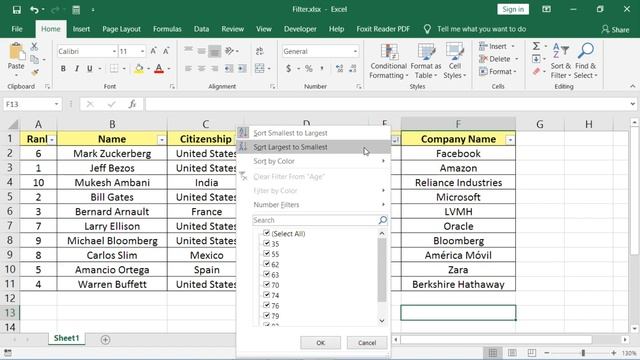This screenshot has height=360, width=640.
Task: Uncheck the 63 filter checkbox
Action: click(267, 274)
